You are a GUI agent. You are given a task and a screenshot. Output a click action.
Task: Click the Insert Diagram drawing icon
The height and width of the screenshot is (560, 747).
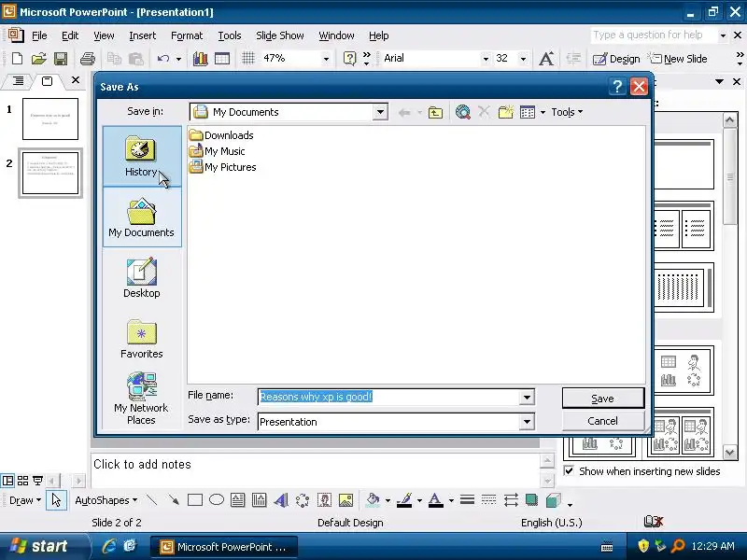coord(303,500)
